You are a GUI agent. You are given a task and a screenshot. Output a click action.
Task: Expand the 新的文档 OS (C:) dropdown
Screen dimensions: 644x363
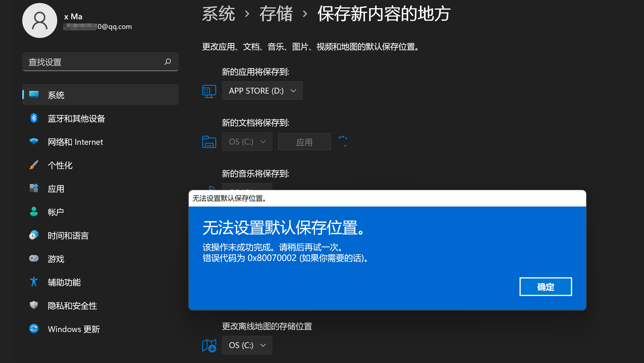coord(247,142)
